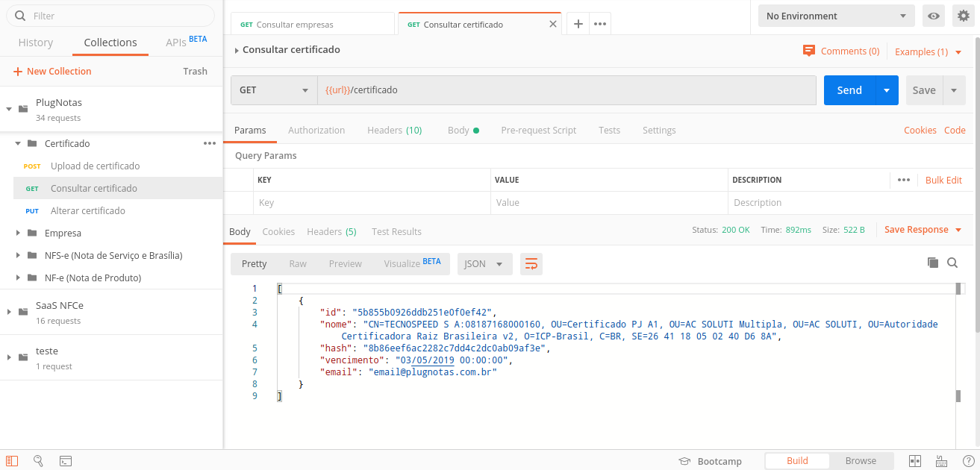Switch response view to Raw

pos(298,264)
